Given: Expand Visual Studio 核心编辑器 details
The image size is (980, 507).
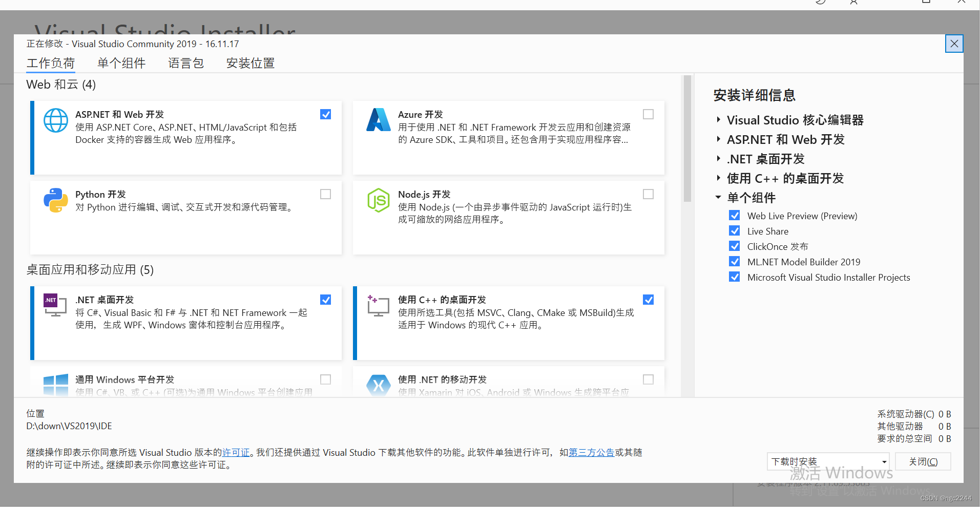Looking at the screenshot, I should point(718,120).
